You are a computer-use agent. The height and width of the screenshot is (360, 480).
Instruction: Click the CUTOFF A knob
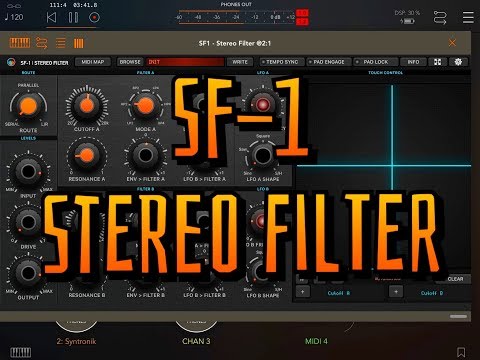click(x=87, y=105)
